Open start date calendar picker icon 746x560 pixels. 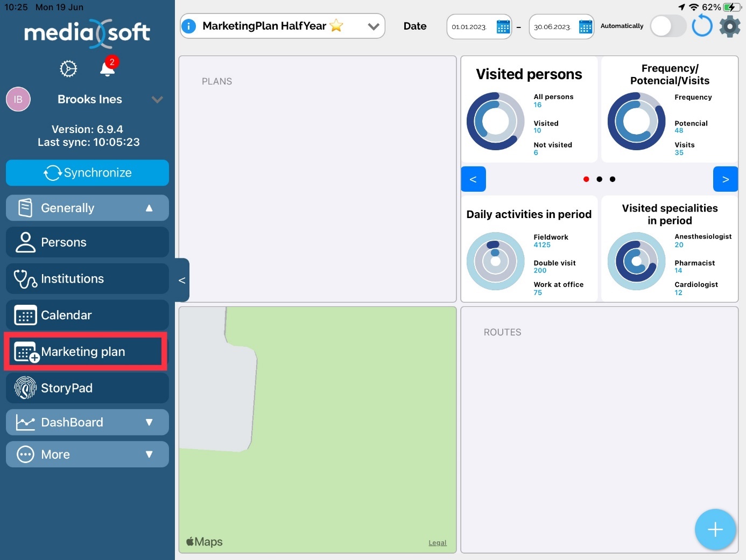pos(503,27)
